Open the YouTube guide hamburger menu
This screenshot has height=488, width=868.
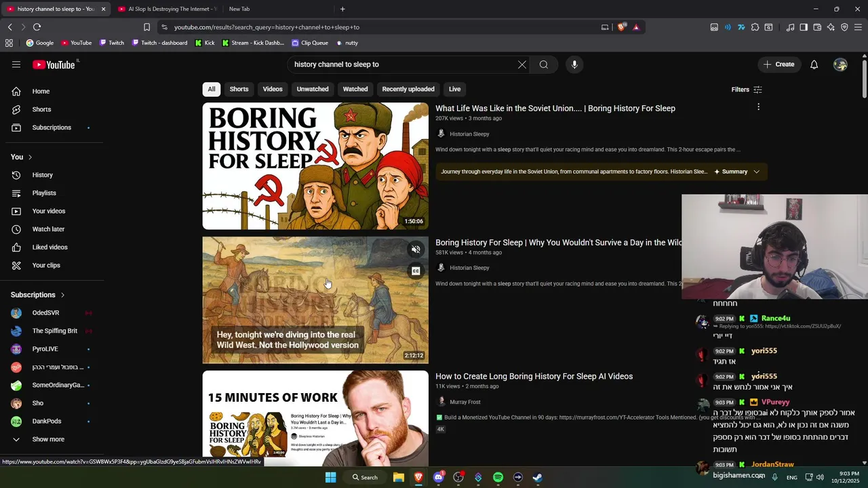tap(16, 64)
